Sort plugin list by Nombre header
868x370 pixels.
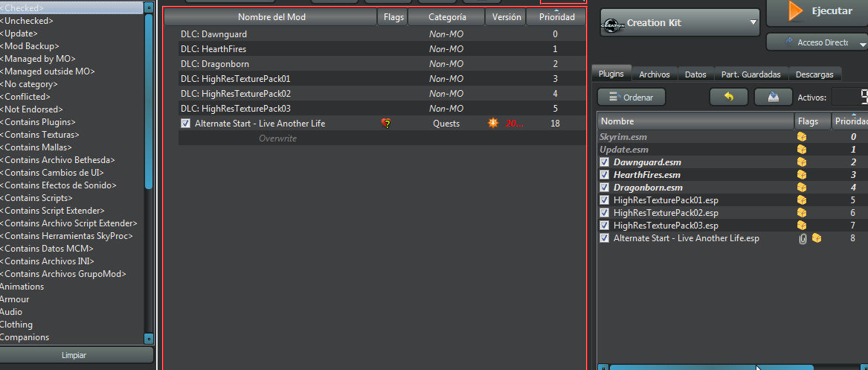[696, 121]
